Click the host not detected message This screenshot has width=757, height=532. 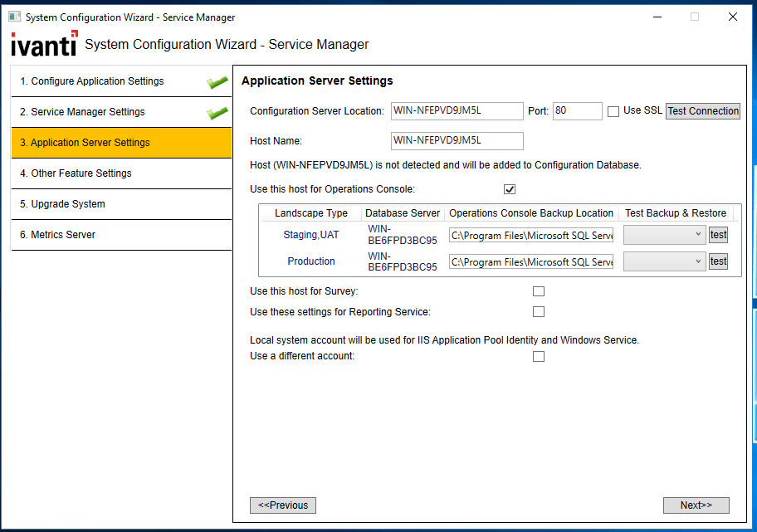click(x=446, y=165)
